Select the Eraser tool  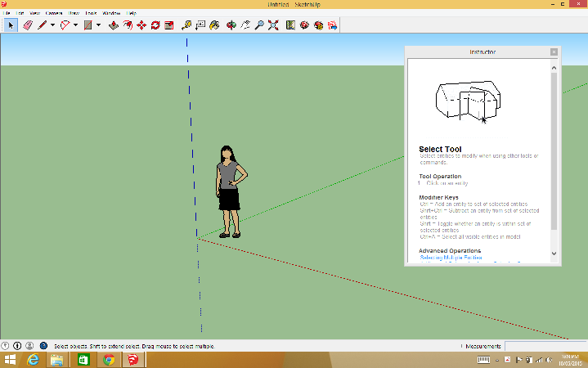28,25
